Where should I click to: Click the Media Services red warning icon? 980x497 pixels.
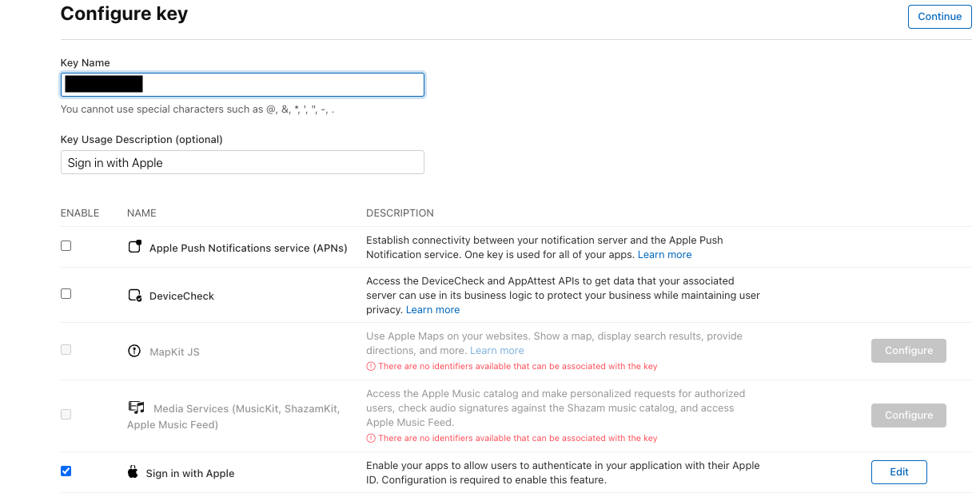(371, 438)
